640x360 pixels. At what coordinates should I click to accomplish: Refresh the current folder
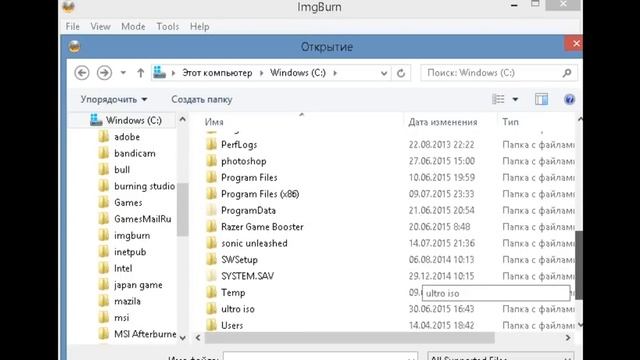401,73
